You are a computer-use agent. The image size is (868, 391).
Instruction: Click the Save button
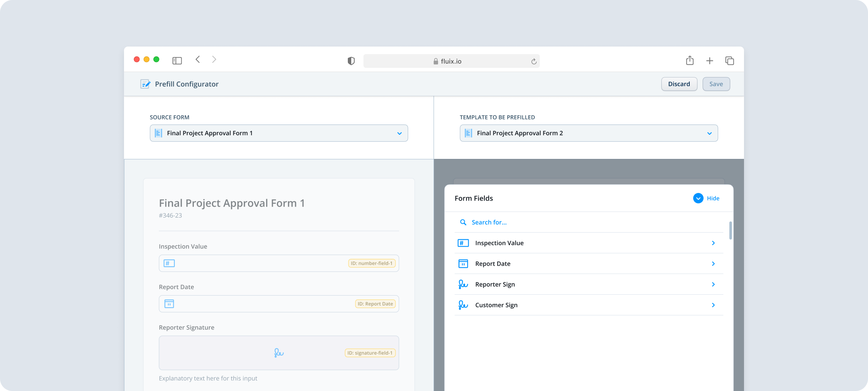(716, 84)
